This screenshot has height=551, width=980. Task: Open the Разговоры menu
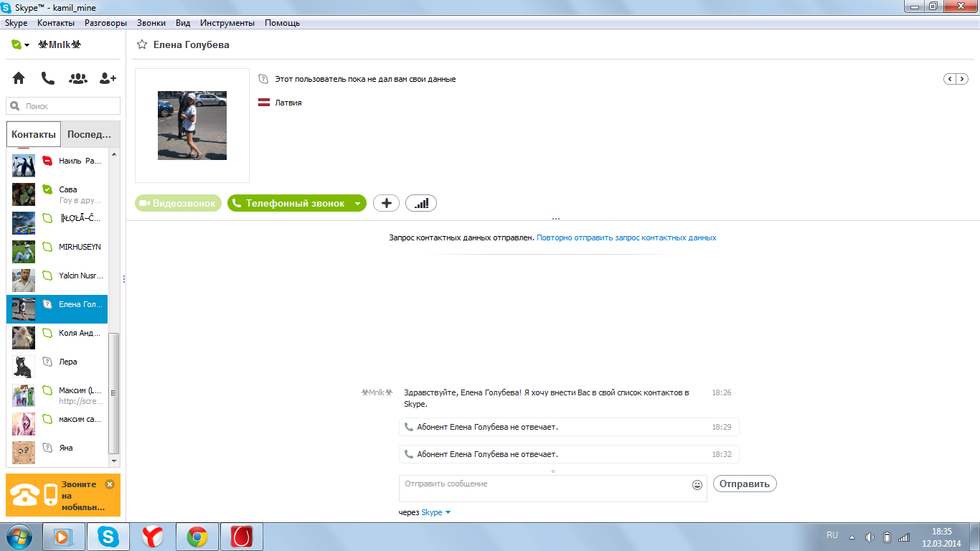(105, 23)
